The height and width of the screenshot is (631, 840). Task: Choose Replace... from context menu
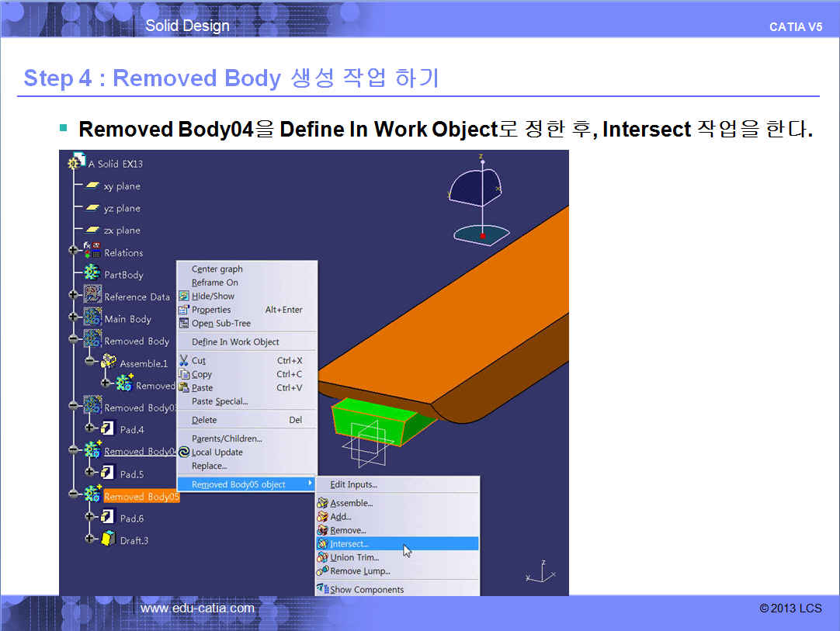[247, 466]
